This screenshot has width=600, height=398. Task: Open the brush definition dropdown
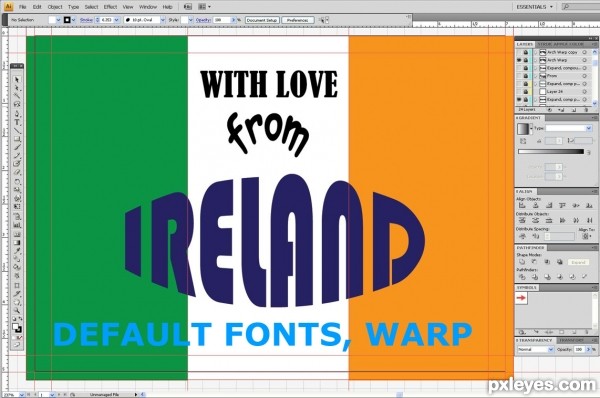(163, 20)
